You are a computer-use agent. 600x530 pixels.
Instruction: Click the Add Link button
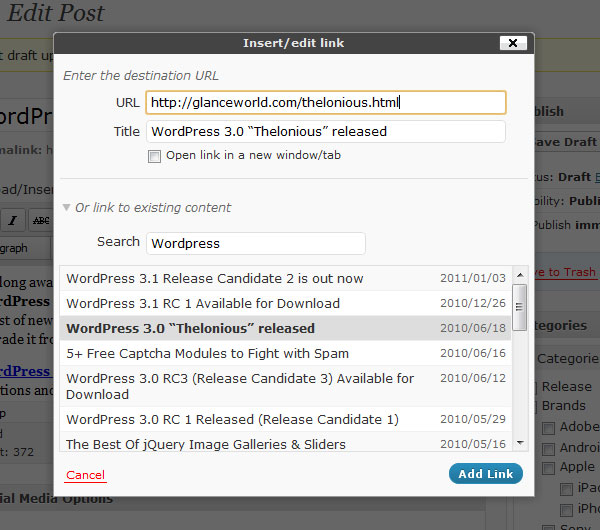pyautogui.click(x=486, y=474)
